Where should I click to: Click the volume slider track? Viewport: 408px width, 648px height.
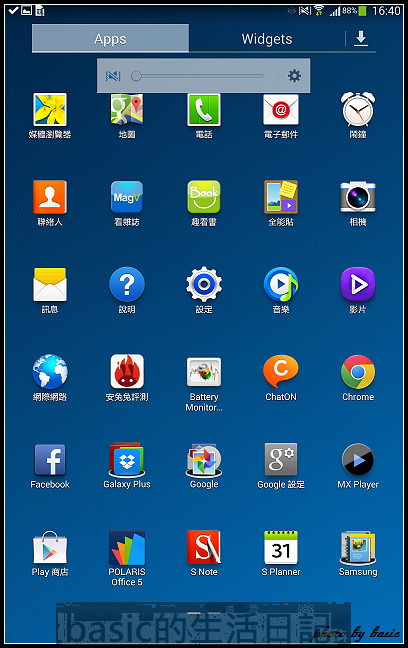pos(198,76)
